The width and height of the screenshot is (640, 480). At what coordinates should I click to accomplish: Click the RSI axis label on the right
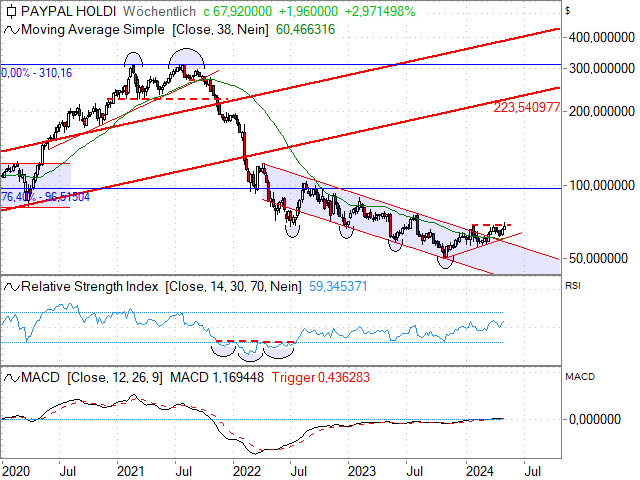(x=573, y=286)
